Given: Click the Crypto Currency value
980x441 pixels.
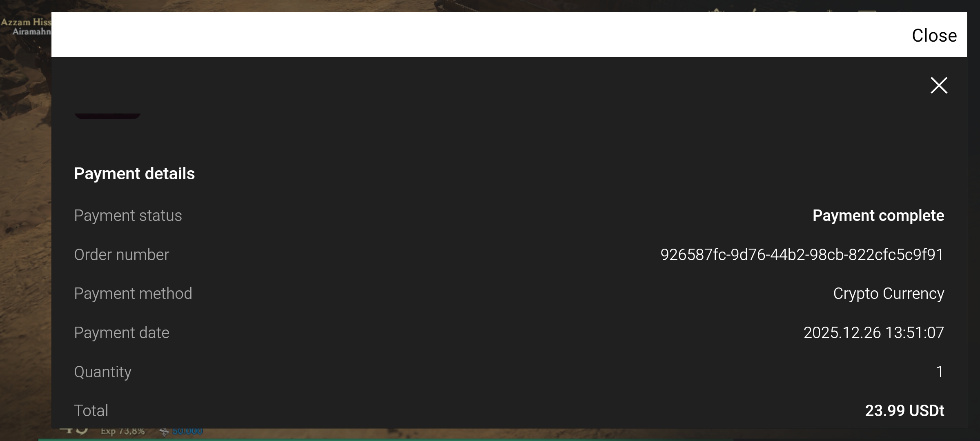Looking at the screenshot, I should click(x=889, y=294).
